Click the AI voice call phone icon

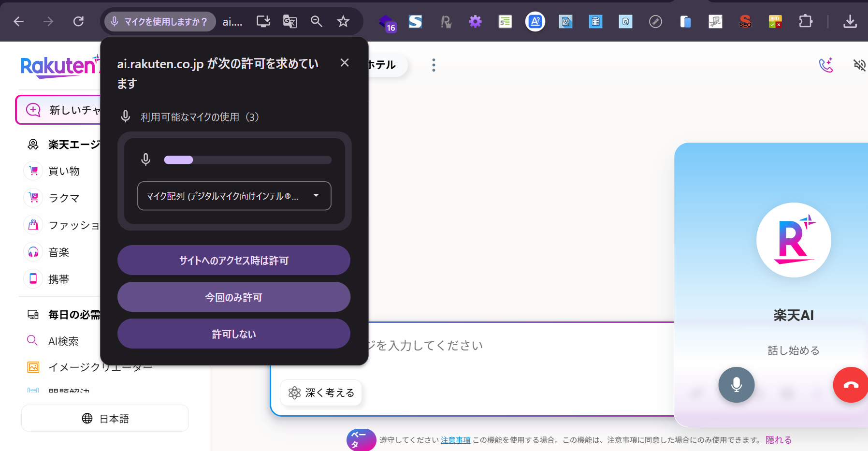(826, 65)
